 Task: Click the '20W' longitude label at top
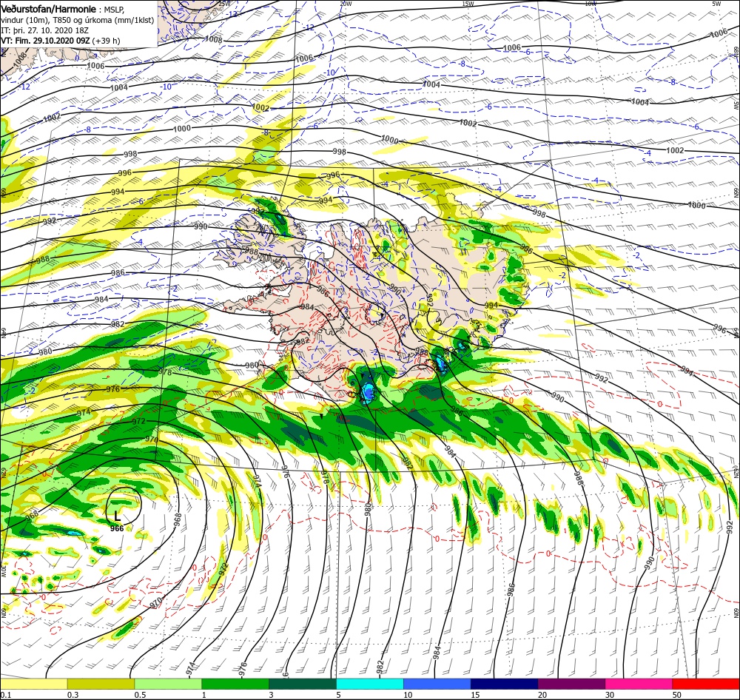[346, 3]
